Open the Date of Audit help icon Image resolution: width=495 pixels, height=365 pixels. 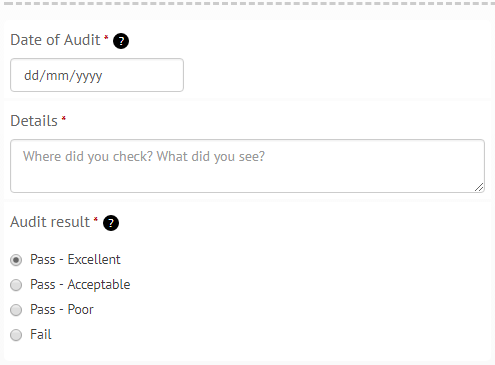point(121,41)
